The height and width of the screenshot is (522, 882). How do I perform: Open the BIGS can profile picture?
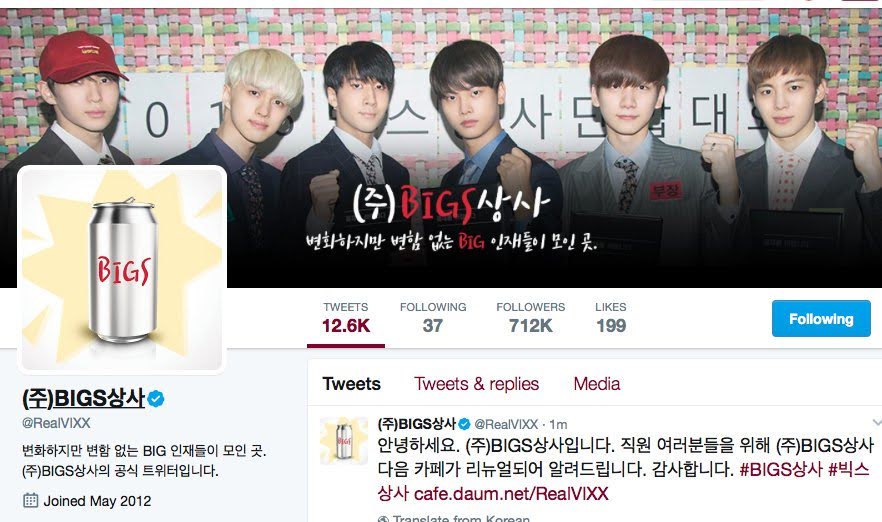[122, 269]
